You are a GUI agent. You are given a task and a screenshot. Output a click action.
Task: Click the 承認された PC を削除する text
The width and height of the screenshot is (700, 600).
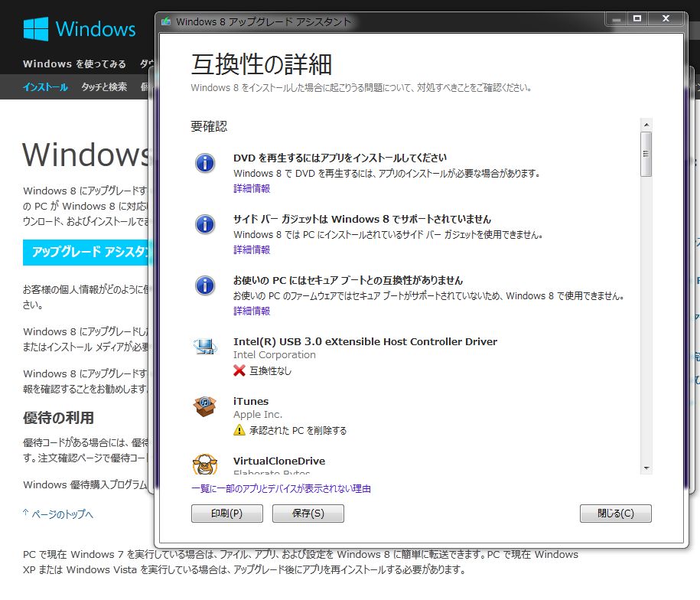point(298,430)
